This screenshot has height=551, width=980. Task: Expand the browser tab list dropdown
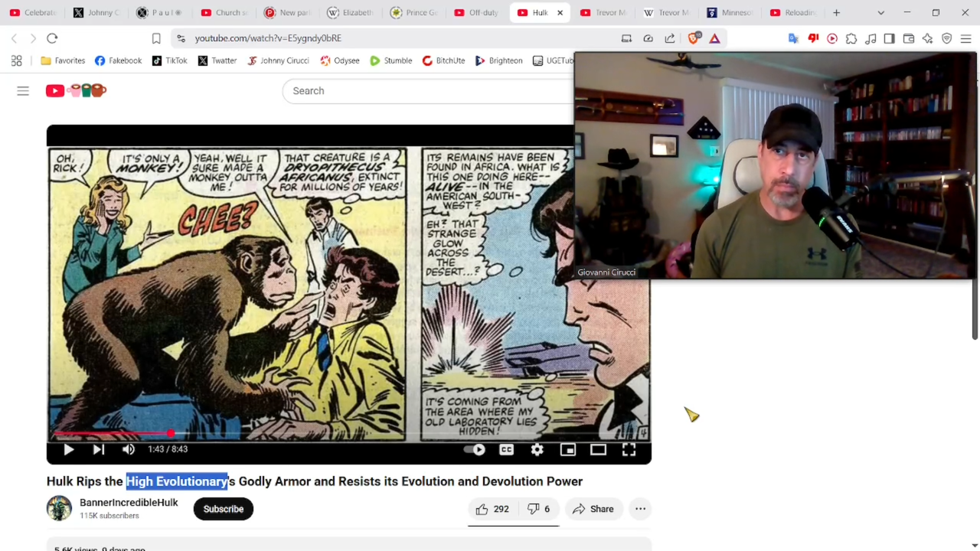tap(880, 13)
